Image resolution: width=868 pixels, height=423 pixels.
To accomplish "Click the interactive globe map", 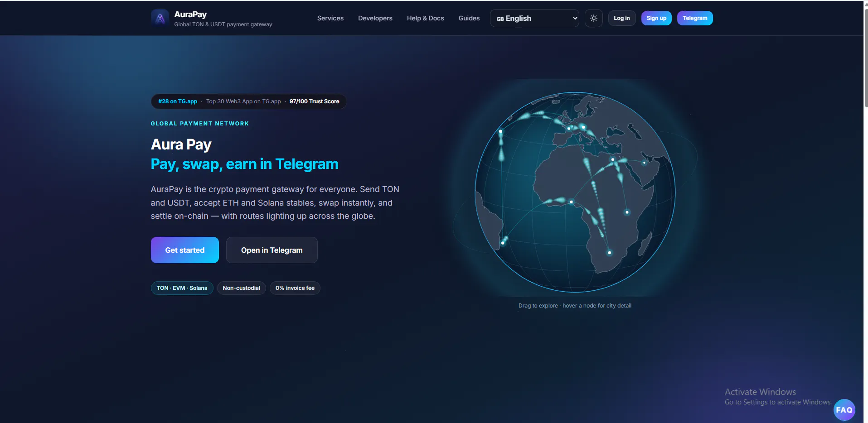I will pyautogui.click(x=575, y=192).
